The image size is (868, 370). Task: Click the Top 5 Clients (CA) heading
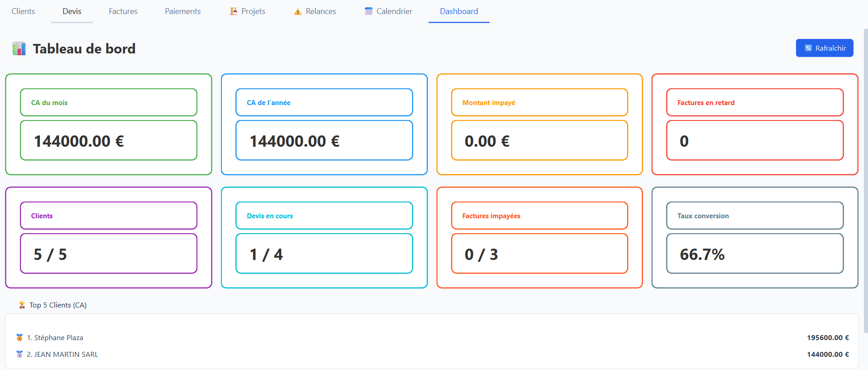(58, 305)
